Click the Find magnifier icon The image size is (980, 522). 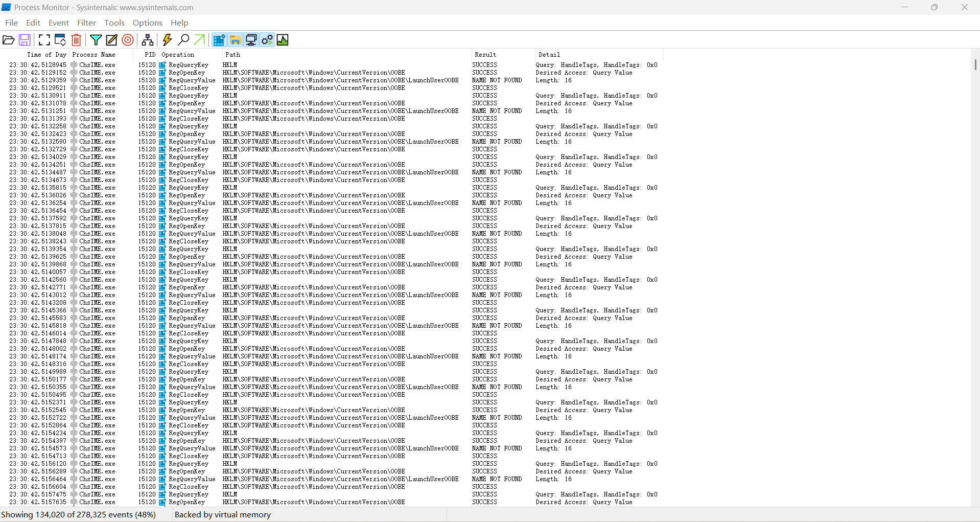tap(183, 40)
